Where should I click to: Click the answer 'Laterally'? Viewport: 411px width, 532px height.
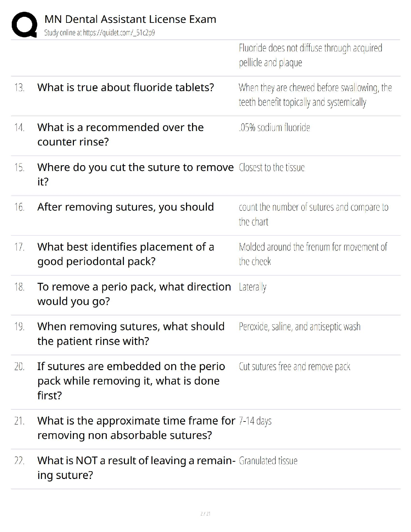[x=253, y=287]
